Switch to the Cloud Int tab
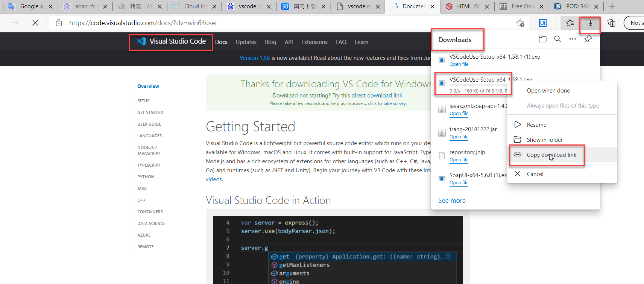Viewport: 644px width, 284px height. [x=194, y=6]
